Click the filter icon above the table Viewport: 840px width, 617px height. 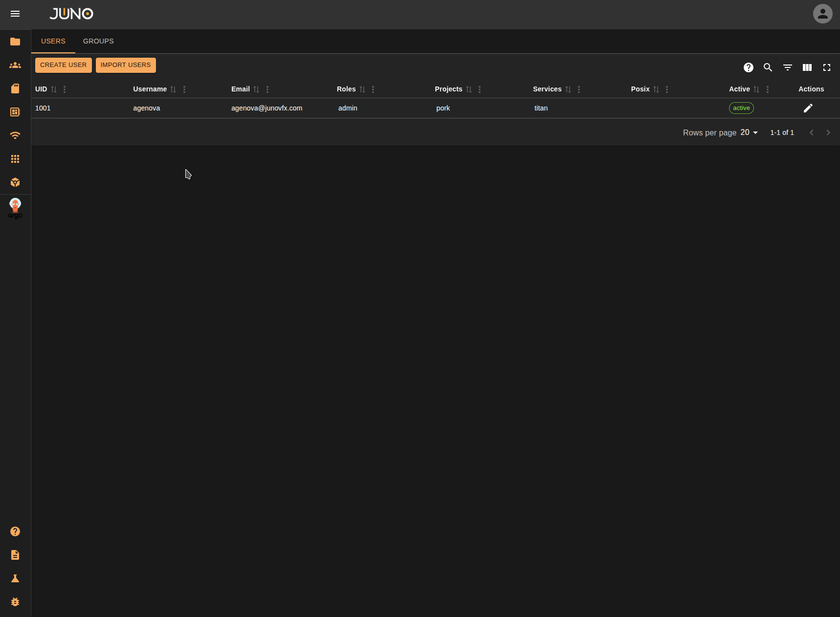tap(787, 67)
